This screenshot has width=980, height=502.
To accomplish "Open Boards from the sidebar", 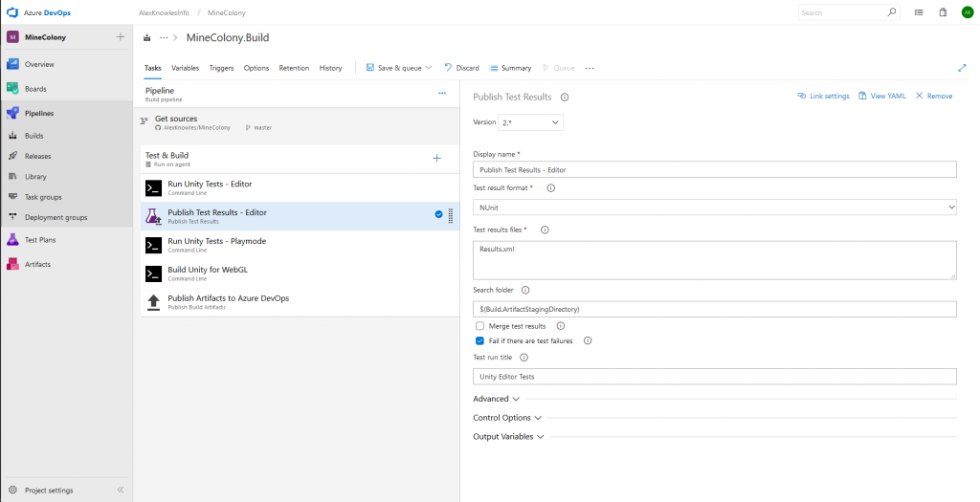I will coord(35,89).
